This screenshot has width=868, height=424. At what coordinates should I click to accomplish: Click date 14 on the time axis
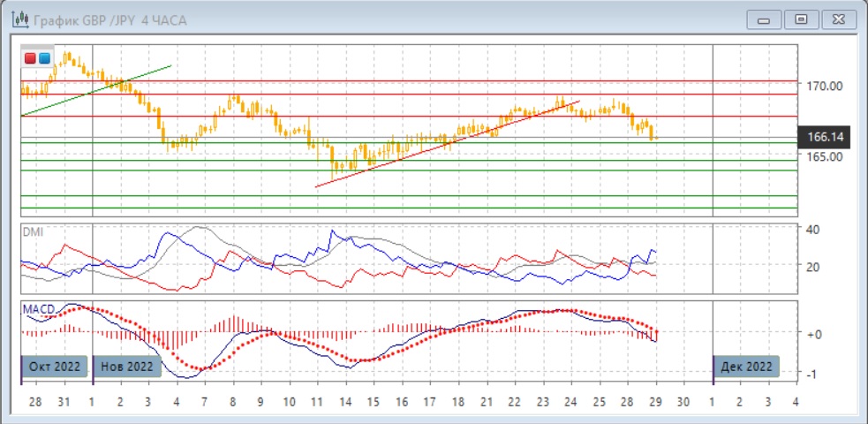click(344, 402)
